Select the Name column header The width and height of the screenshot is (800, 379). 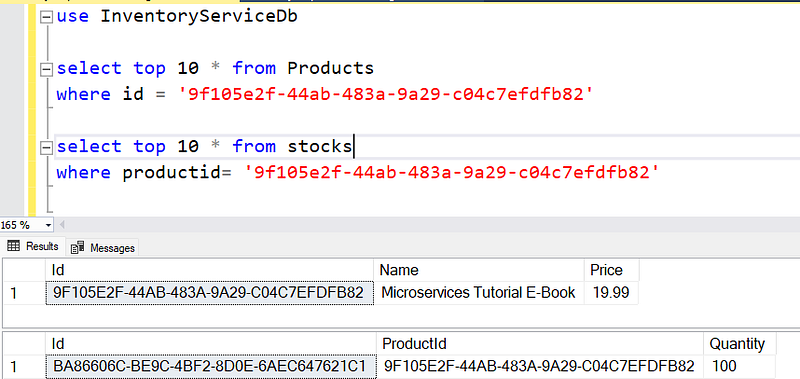tap(479, 270)
